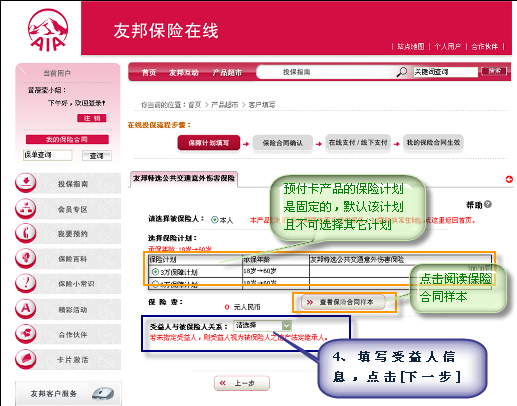
Task: Click the 查询 button for policy lookup
Action: click(96, 156)
